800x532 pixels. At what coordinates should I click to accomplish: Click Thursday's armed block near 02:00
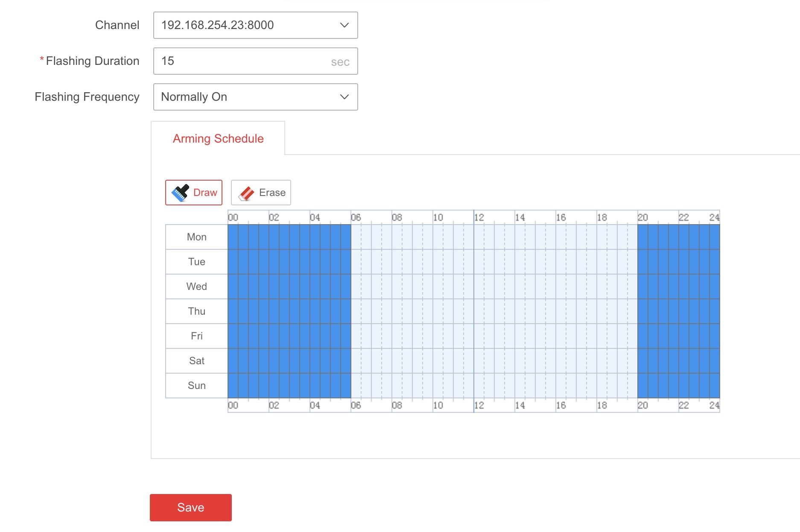pyautogui.click(x=269, y=311)
